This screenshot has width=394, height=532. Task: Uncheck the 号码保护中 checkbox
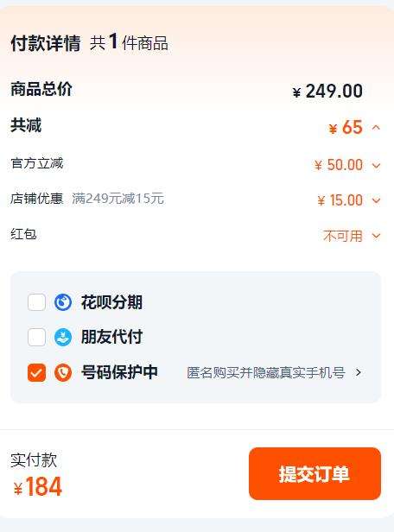[36, 372]
